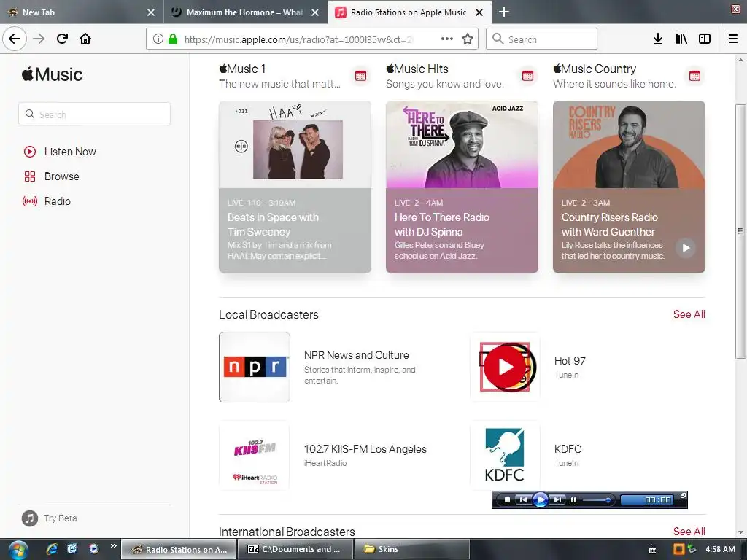Open page actions three-dot menu in address bar
747x560 pixels.
coord(447,39)
